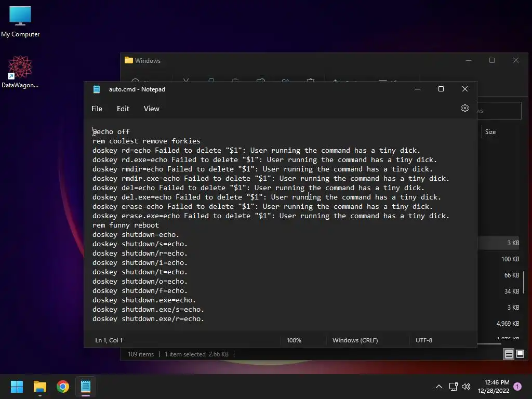The width and height of the screenshot is (532, 399).
Task: Click the Ln 1, Col 1 status entry
Action: (109, 340)
